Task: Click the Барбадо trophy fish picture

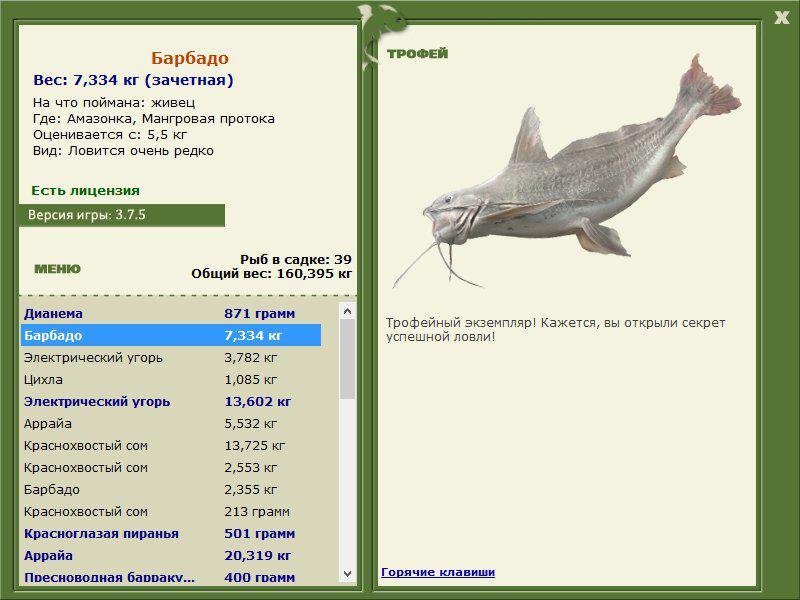Action: (x=566, y=171)
